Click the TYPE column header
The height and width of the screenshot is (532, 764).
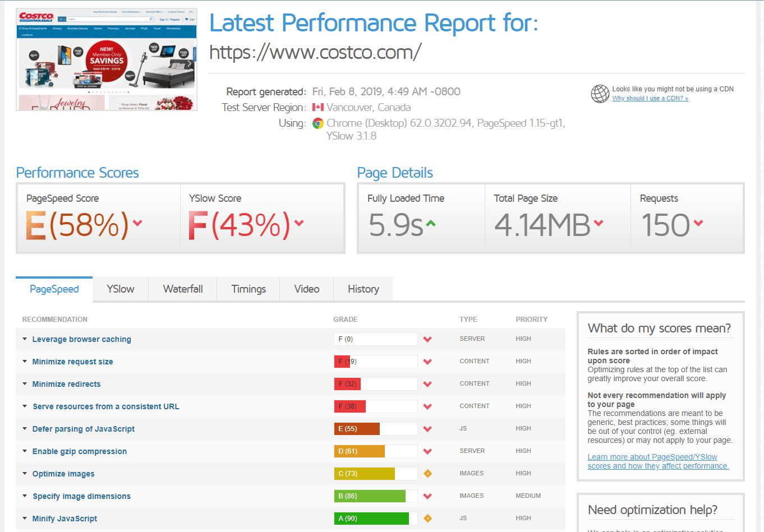tap(468, 320)
